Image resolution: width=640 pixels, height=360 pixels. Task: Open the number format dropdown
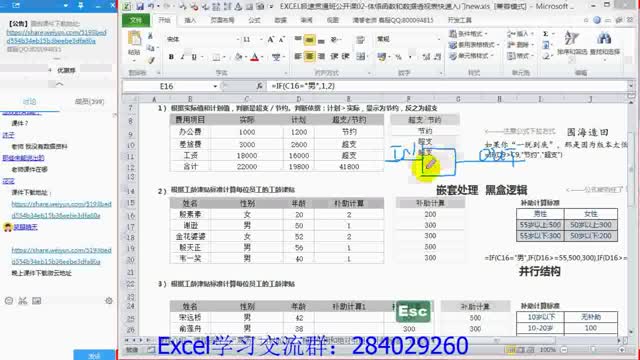pyautogui.click(x=439, y=39)
